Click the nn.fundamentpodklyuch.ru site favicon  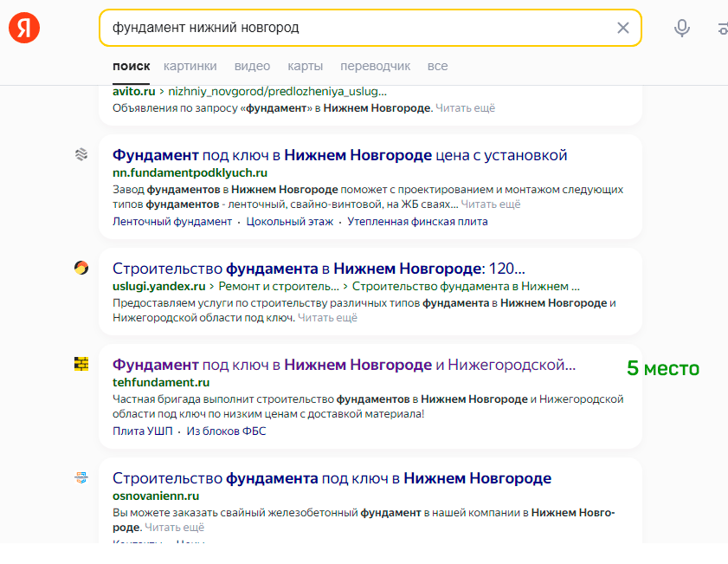(81, 154)
